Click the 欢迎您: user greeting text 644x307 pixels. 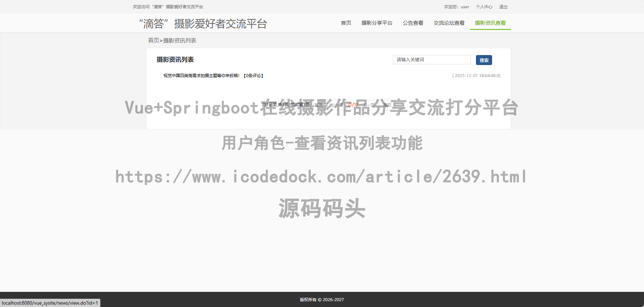[456, 7]
